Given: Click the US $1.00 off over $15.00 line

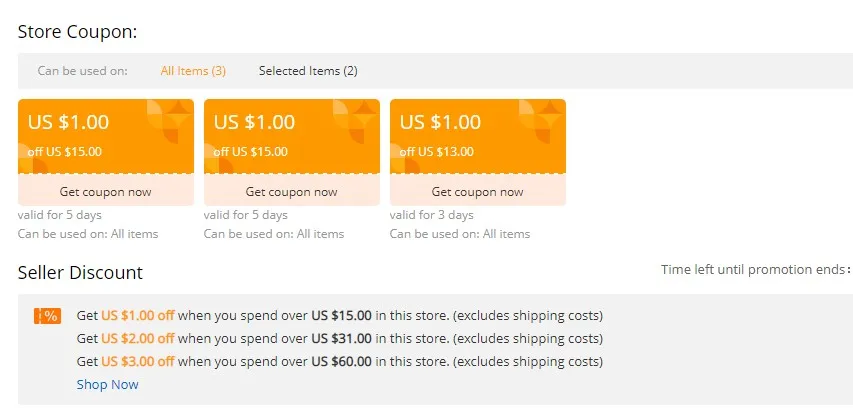Looking at the screenshot, I should [x=339, y=316].
